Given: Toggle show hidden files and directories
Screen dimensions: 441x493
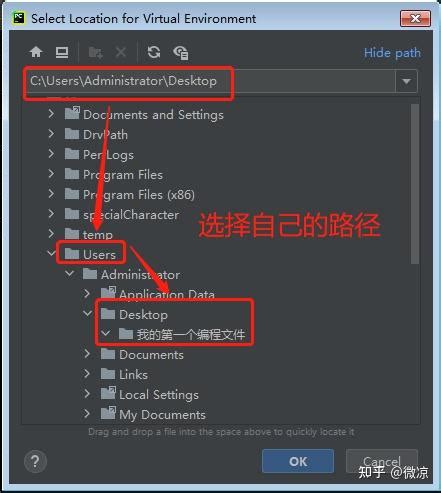Looking at the screenshot, I should coord(181,53).
